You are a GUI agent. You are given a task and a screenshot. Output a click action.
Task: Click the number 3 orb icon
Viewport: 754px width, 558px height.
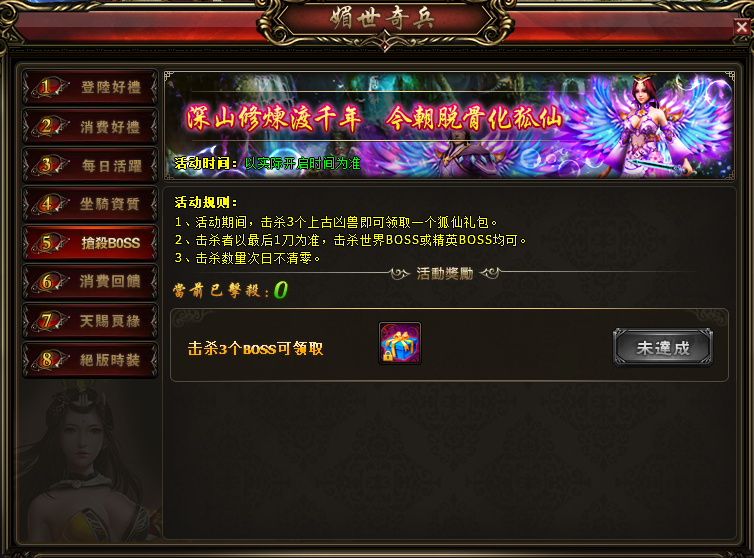[47, 165]
